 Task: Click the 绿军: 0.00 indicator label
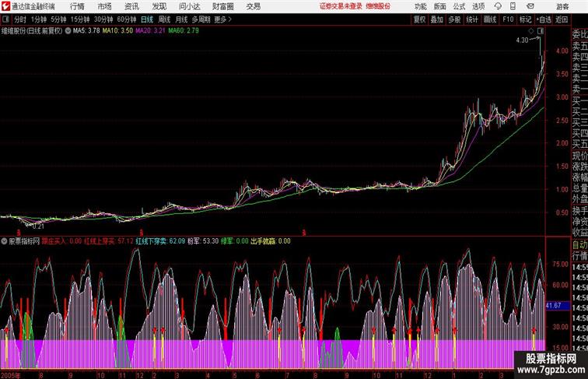pos(235,241)
